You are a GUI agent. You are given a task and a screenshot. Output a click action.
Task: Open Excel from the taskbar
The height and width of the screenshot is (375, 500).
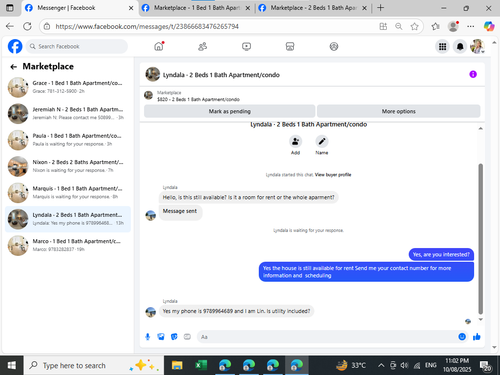(x=201, y=365)
